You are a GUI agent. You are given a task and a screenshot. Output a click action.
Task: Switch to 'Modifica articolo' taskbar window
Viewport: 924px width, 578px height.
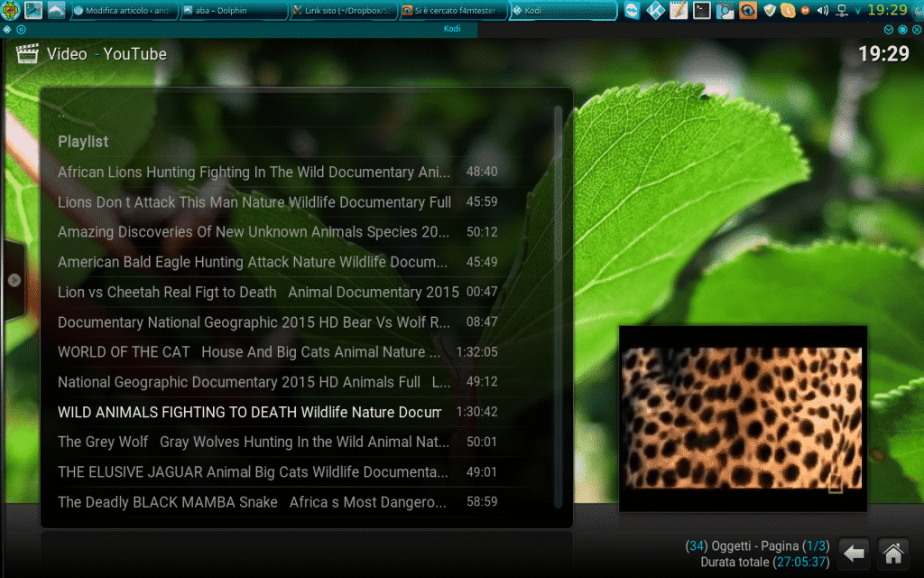(x=124, y=11)
